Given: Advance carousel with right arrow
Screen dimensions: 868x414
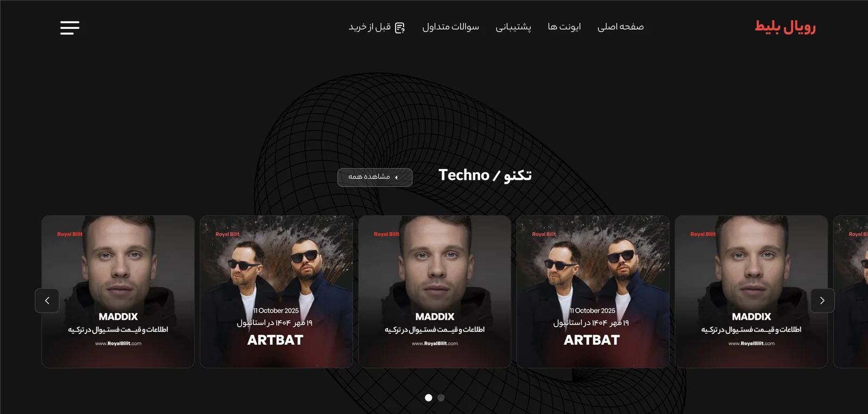Looking at the screenshot, I should [822, 301].
